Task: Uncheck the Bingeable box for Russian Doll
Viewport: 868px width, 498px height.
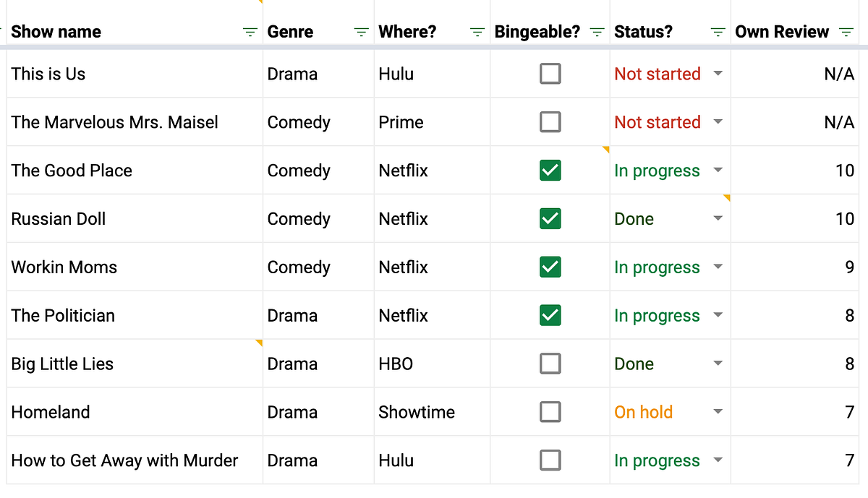Action: 550,218
